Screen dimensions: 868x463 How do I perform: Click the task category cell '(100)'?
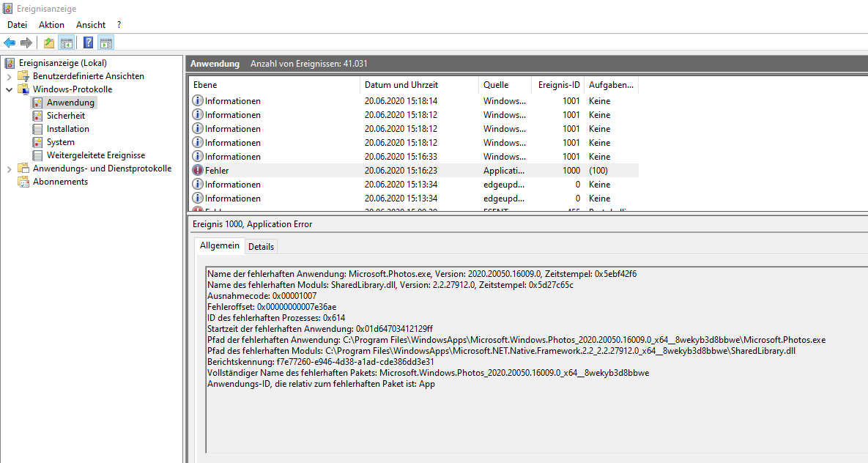598,171
